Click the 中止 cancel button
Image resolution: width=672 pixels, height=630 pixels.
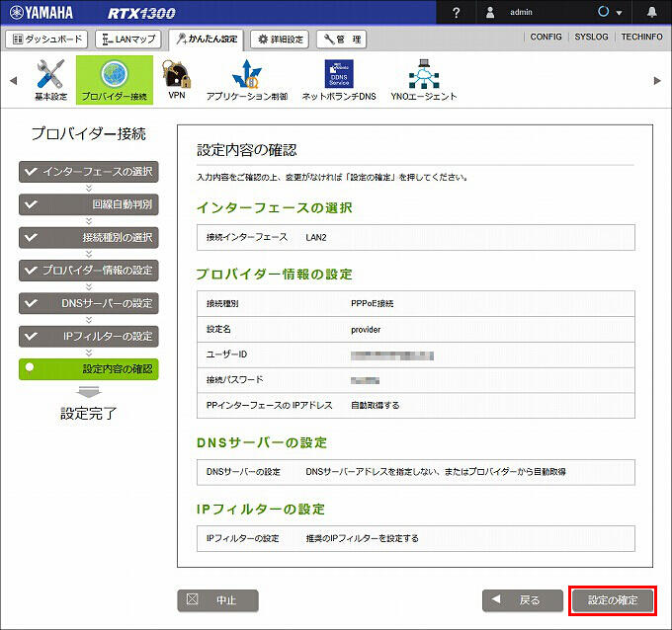217,600
